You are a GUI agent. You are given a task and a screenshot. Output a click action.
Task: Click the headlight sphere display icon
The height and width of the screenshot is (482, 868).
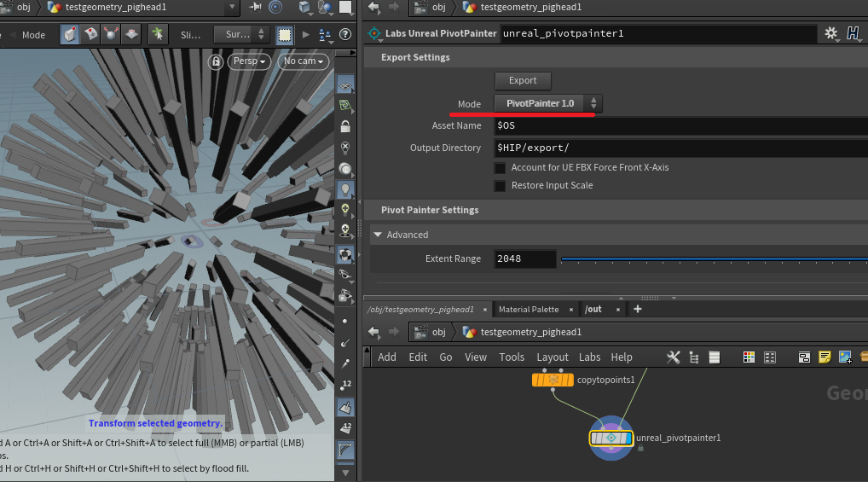(x=345, y=168)
